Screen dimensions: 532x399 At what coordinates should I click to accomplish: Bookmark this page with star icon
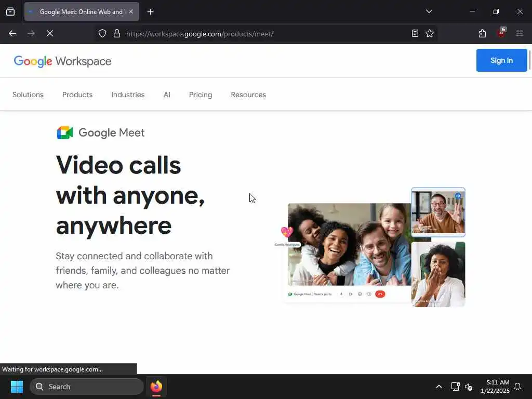coord(430,33)
